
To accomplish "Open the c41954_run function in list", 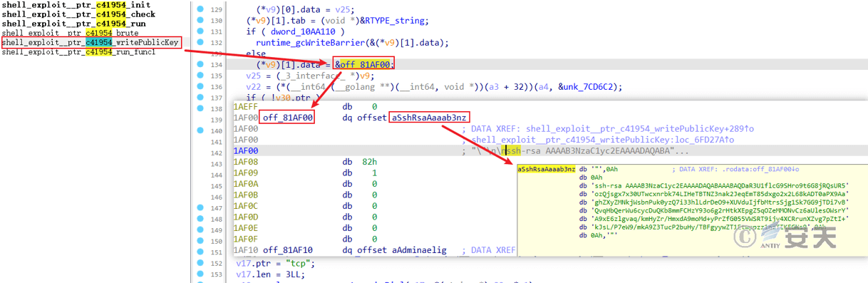I will [73, 24].
